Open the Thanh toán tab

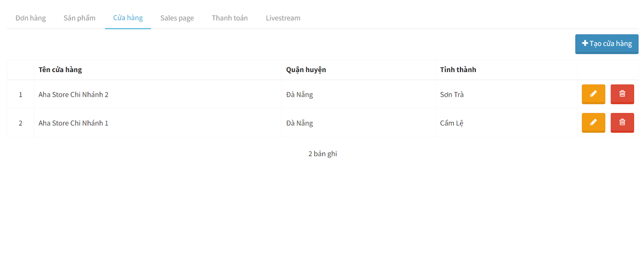(x=230, y=18)
